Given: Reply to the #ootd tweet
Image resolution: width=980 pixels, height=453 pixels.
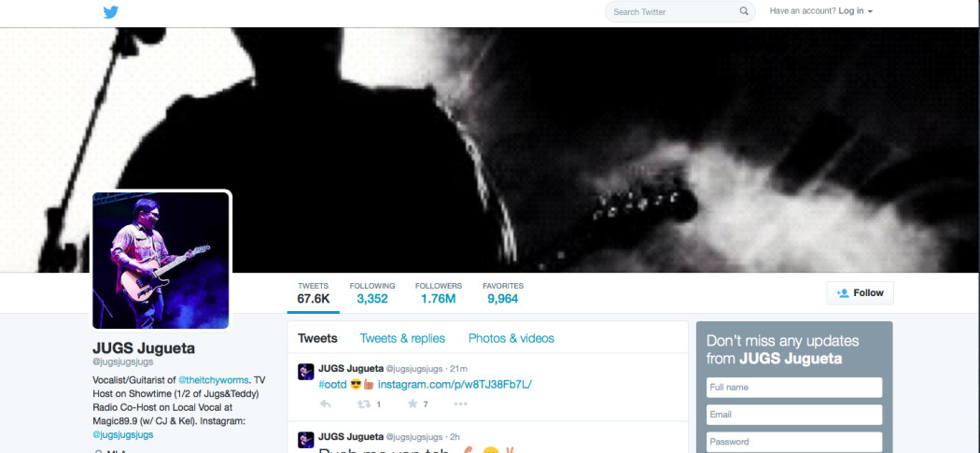Looking at the screenshot, I should click(x=325, y=404).
